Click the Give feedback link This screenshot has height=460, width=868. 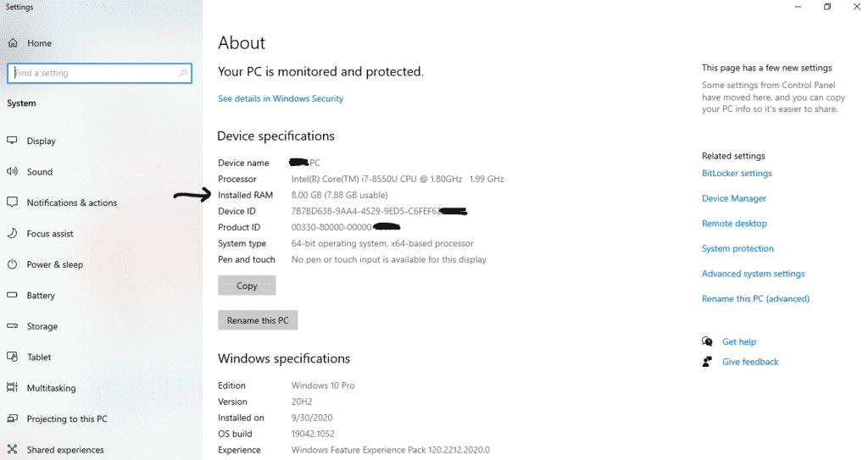(750, 362)
